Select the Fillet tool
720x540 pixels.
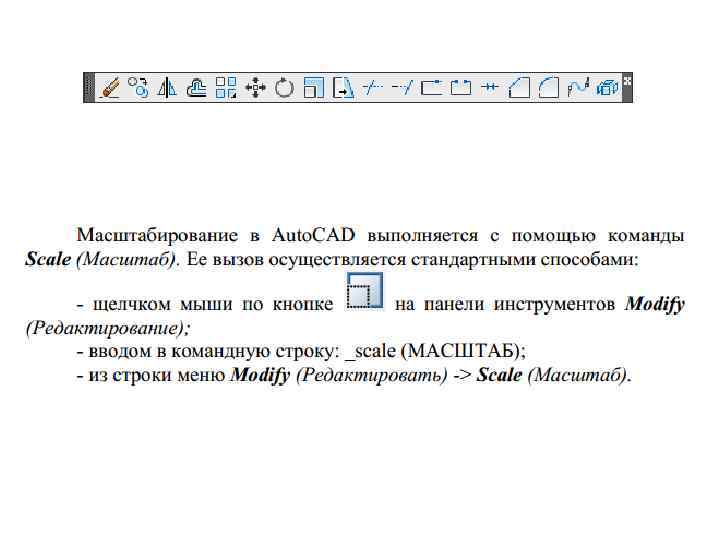coord(548,87)
